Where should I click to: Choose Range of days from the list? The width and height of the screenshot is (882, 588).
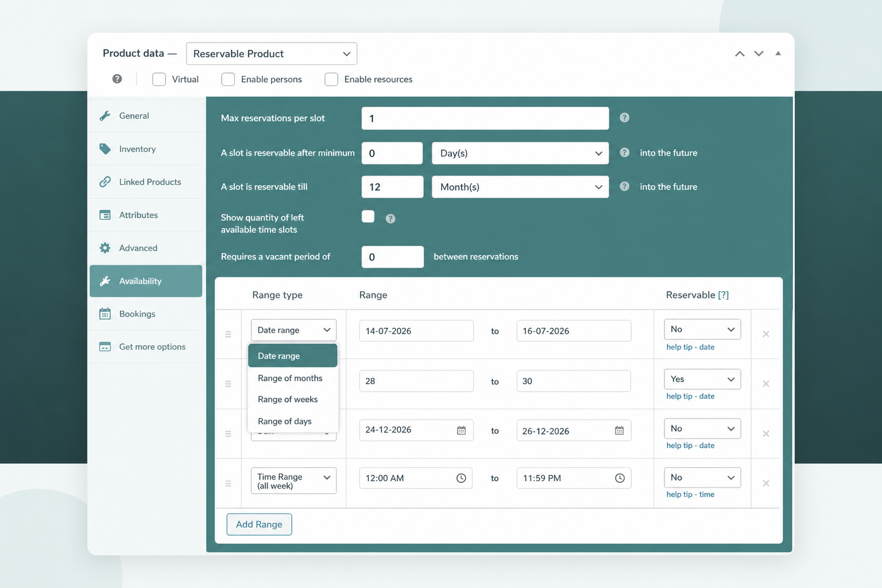(293, 421)
